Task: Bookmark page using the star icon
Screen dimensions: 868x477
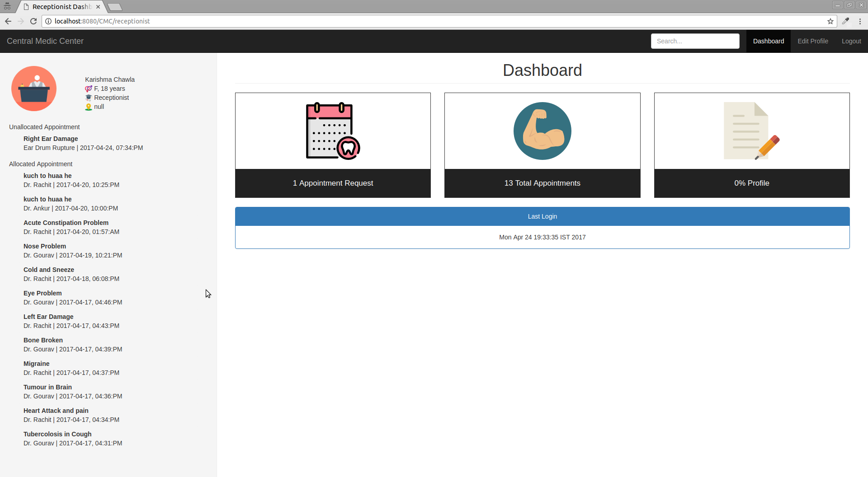Action: tap(830, 21)
